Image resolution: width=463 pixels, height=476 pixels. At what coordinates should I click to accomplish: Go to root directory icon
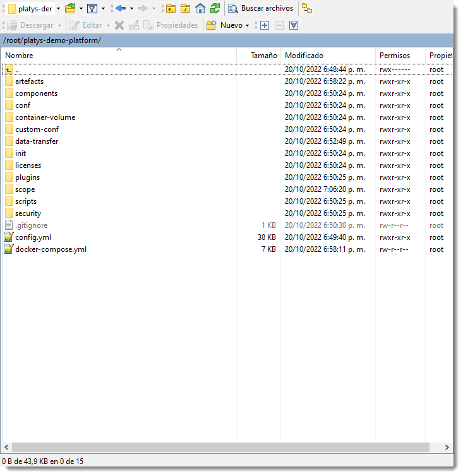(185, 8)
